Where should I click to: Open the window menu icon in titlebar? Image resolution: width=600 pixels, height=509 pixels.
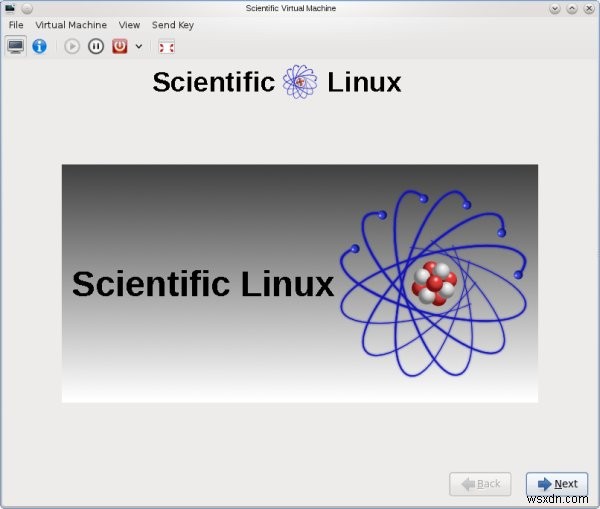tap(10, 8)
